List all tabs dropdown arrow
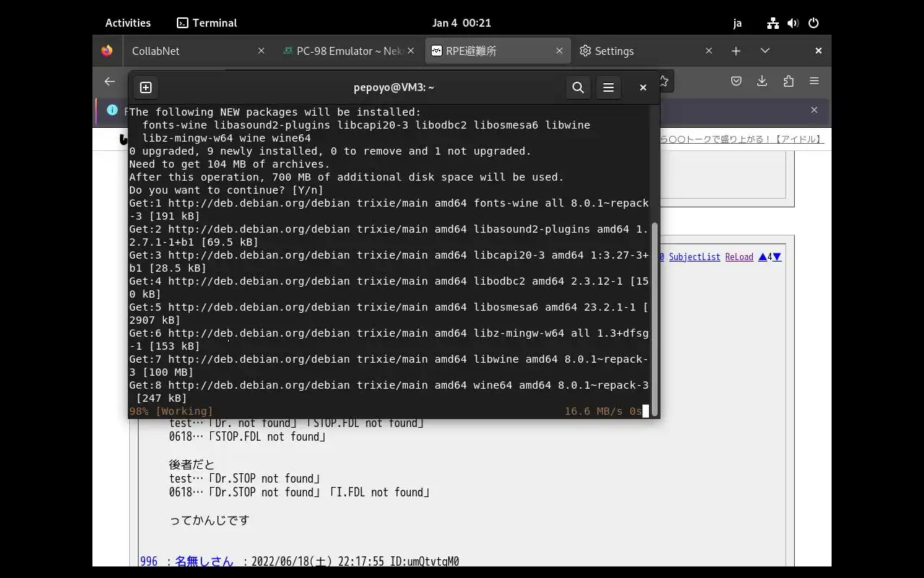The width and height of the screenshot is (924, 578). point(765,51)
